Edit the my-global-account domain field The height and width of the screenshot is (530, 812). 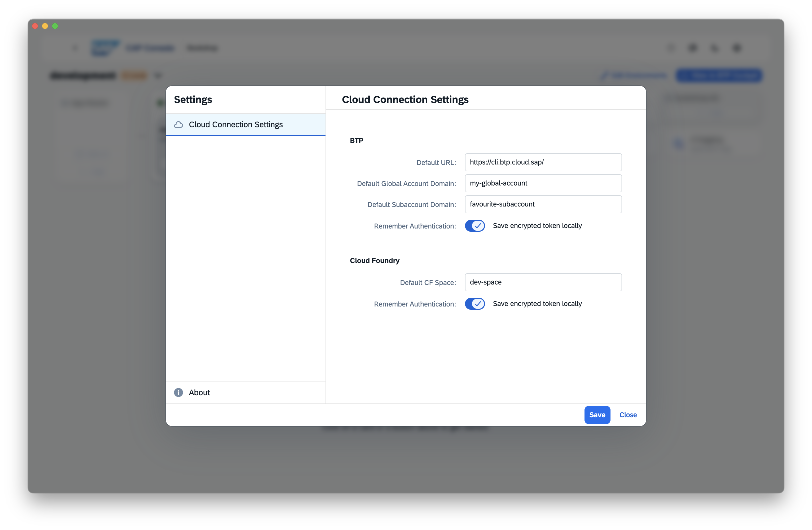coord(543,183)
